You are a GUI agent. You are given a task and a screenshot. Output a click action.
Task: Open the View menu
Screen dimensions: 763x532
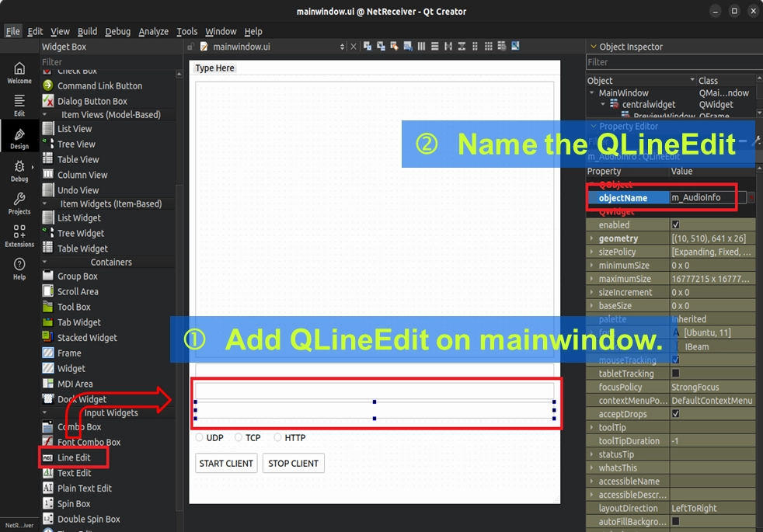(60, 32)
